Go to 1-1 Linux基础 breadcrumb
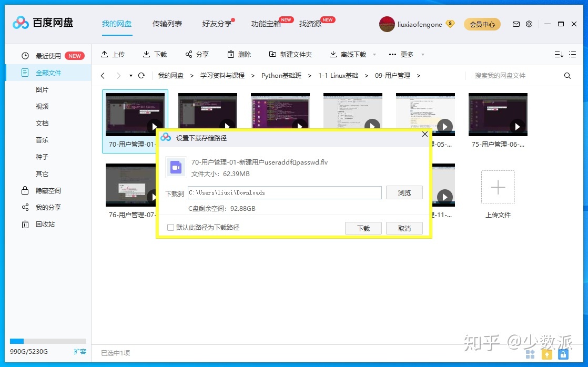 [x=338, y=75]
